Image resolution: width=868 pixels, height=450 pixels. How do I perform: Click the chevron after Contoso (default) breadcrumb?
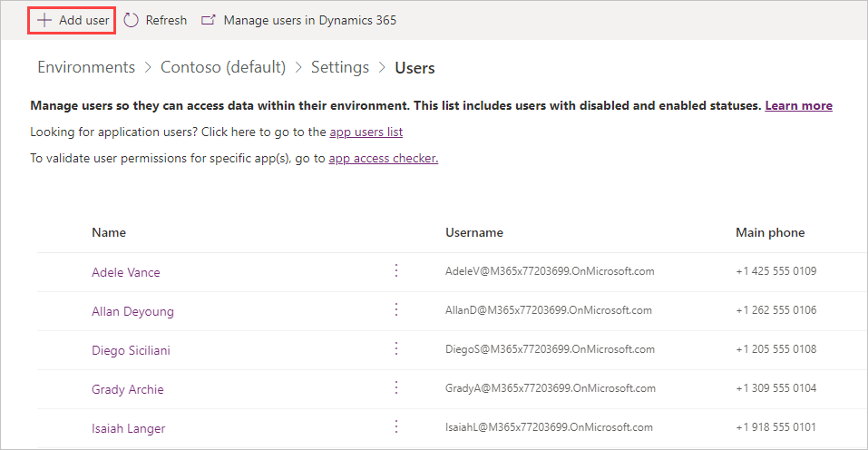[299, 67]
